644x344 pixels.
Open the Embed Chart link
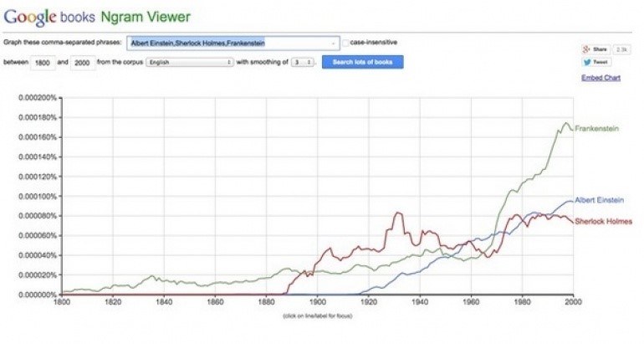coord(601,78)
